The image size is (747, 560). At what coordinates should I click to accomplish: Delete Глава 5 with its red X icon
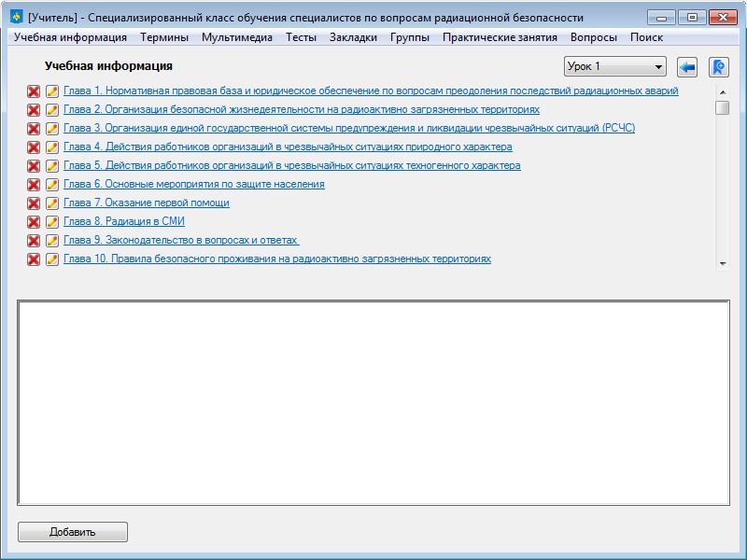34,166
